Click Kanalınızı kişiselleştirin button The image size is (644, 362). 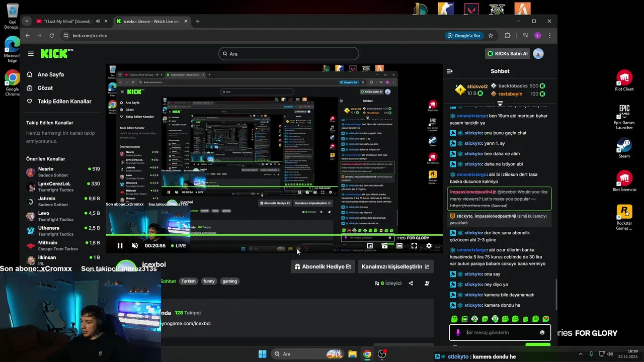pos(395,266)
